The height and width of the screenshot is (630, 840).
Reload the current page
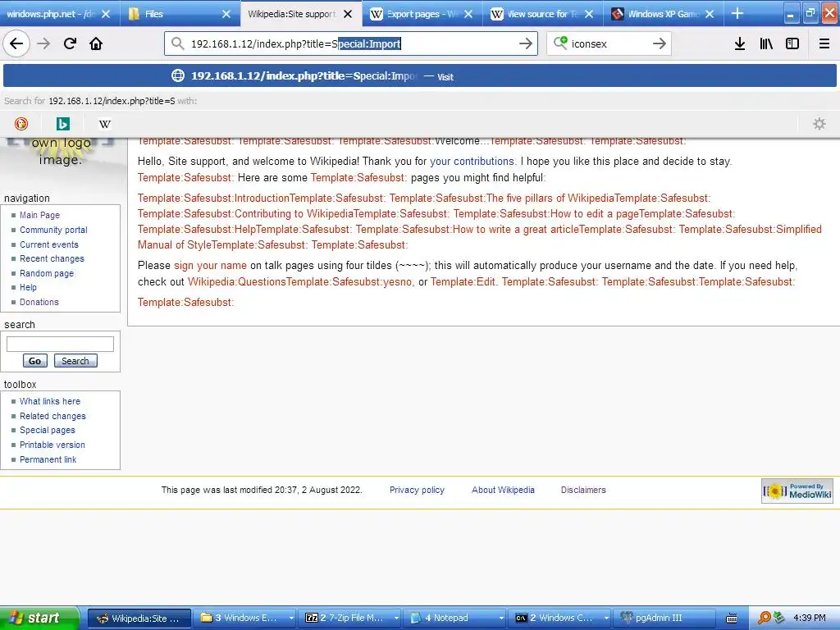(x=70, y=43)
